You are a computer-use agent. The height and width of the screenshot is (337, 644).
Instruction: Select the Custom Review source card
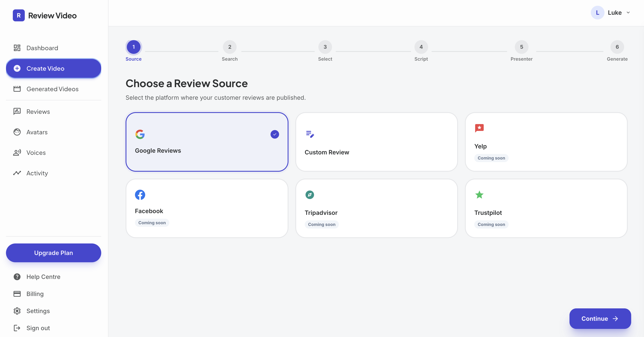[376, 142]
